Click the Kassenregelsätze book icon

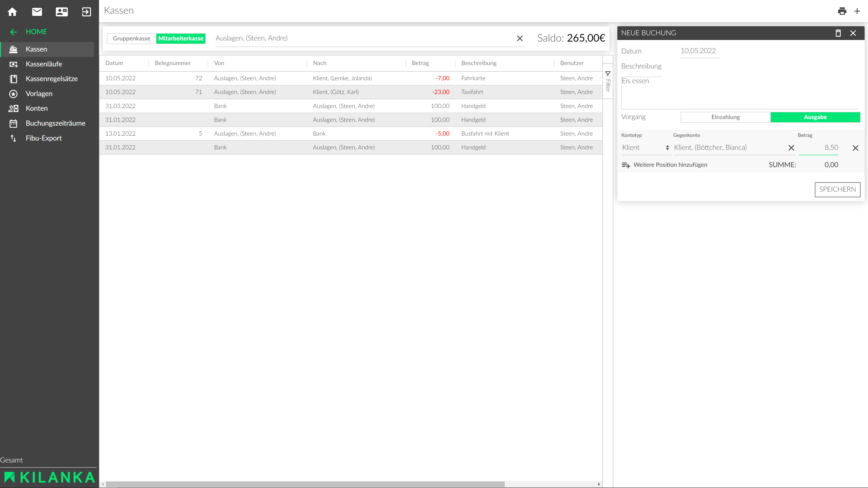(14, 79)
